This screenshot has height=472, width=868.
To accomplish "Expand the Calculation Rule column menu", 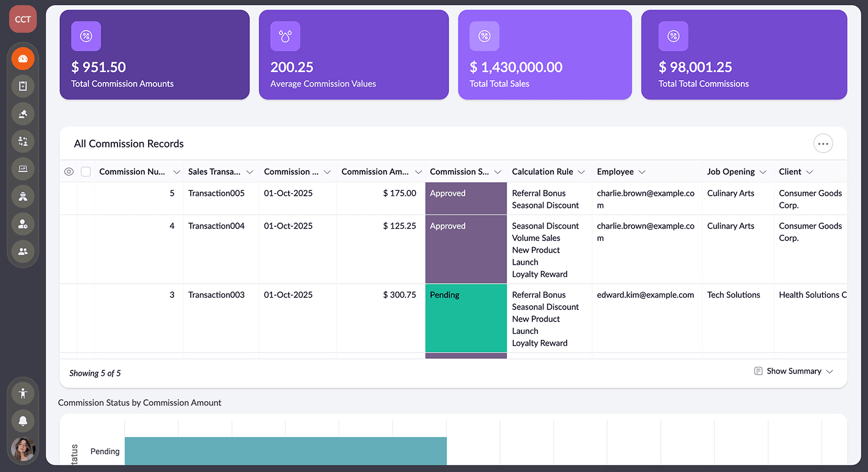I will coord(581,172).
